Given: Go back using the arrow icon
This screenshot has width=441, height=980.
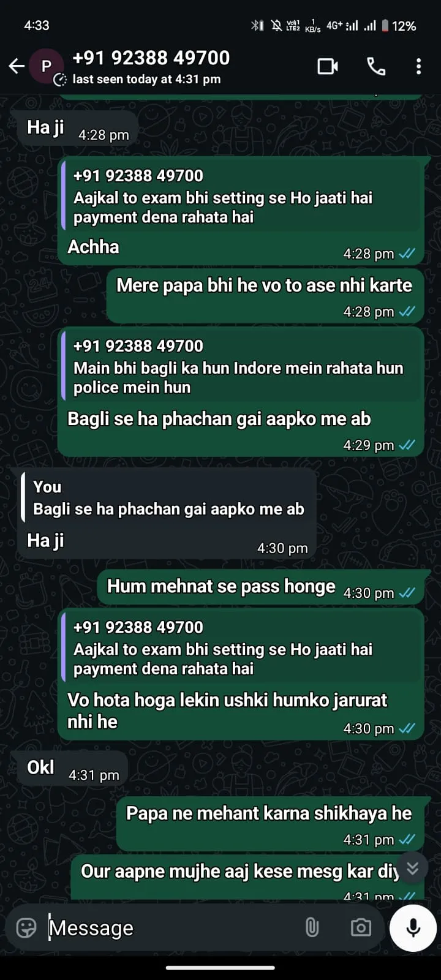Looking at the screenshot, I should (17, 66).
